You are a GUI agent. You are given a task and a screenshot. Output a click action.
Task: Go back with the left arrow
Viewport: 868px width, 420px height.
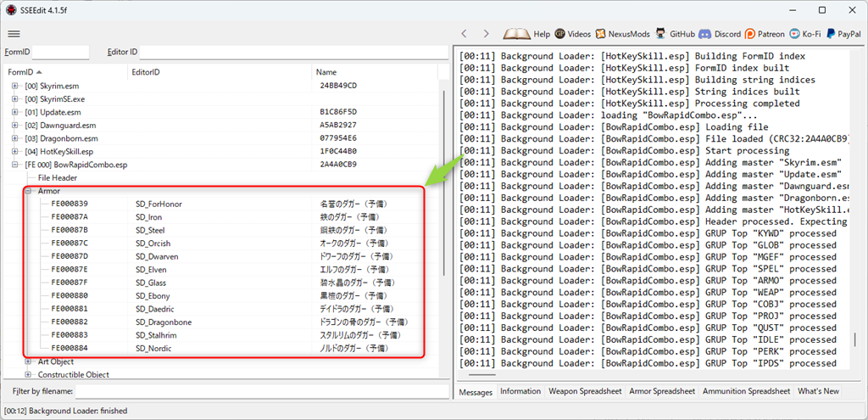(x=465, y=34)
